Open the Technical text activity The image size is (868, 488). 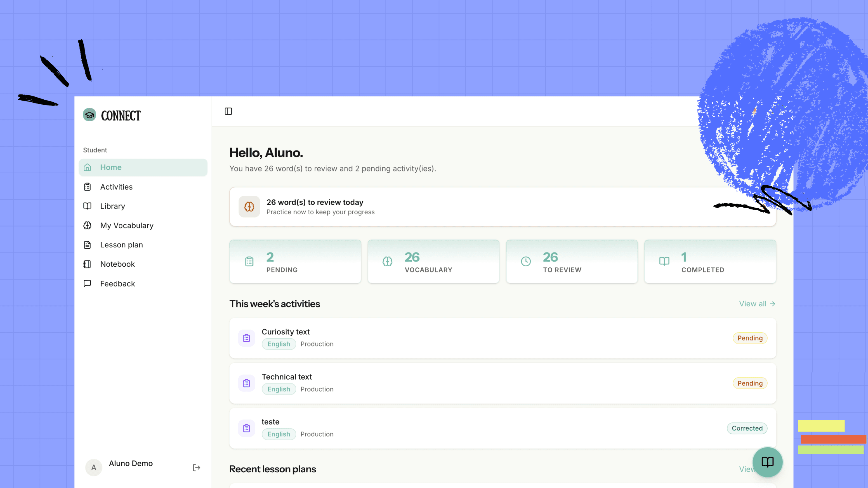click(x=503, y=383)
